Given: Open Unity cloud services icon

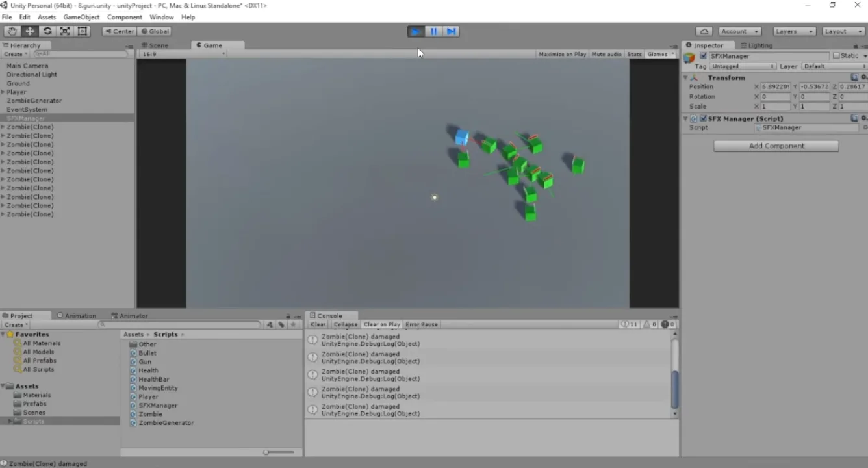Looking at the screenshot, I should pos(704,31).
